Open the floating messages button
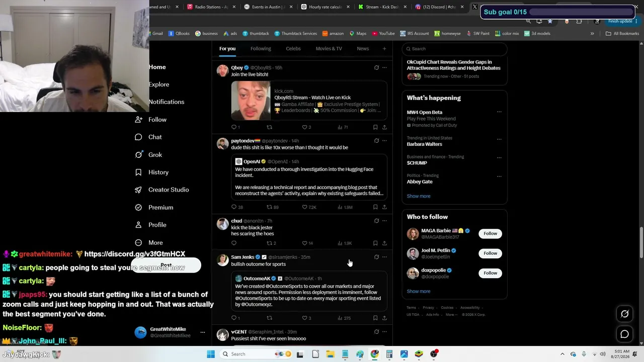 tap(624, 334)
